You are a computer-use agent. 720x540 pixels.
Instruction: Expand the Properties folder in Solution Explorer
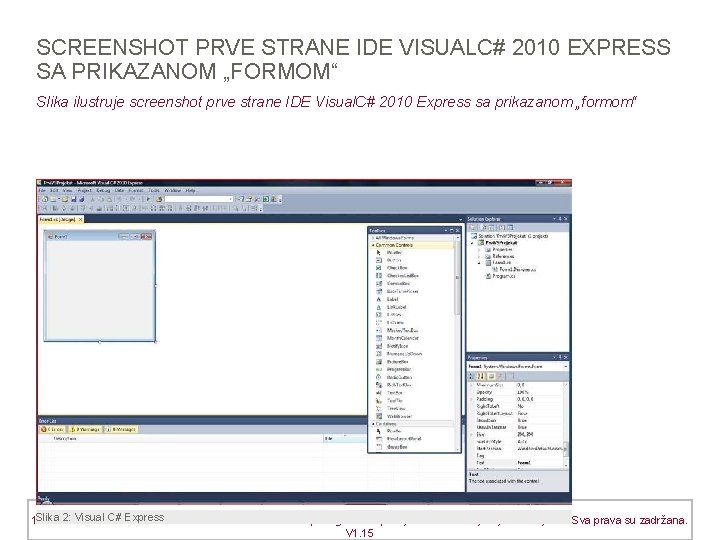tap(480, 249)
